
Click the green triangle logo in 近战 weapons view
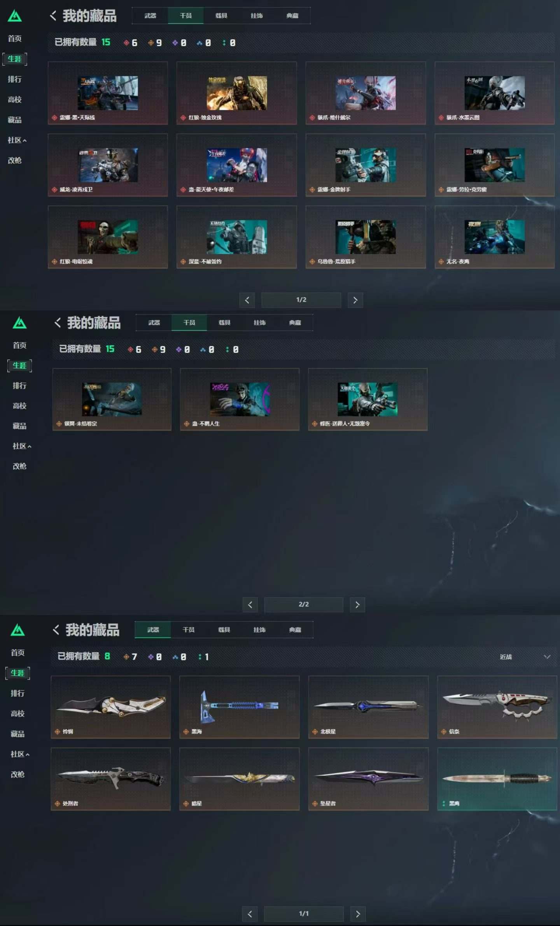[x=17, y=630]
